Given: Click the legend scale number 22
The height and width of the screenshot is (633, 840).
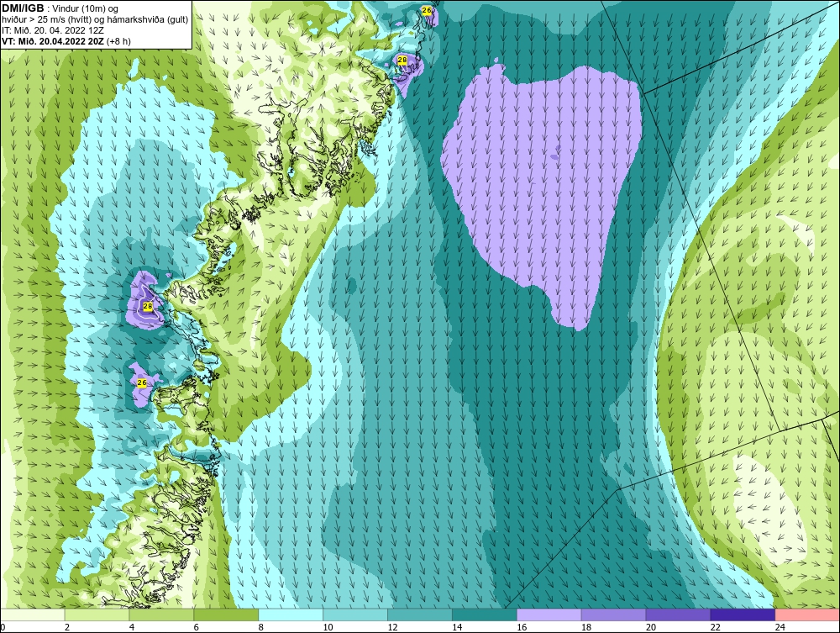Looking at the screenshot, I should (x=715, y=627).
